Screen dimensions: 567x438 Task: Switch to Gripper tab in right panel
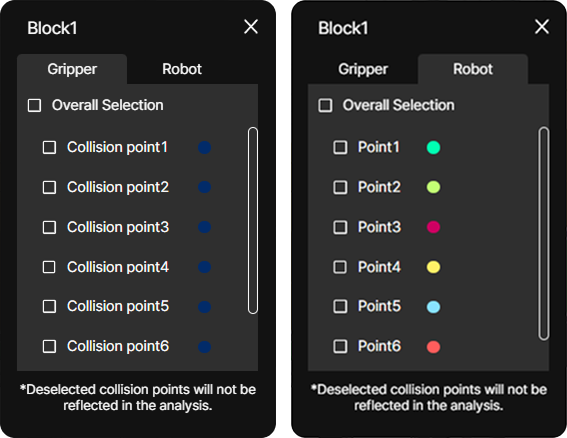(363, 69)
